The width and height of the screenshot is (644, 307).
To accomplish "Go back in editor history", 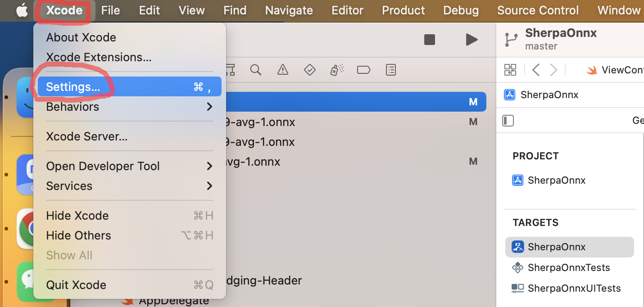I will click(535, 70).
